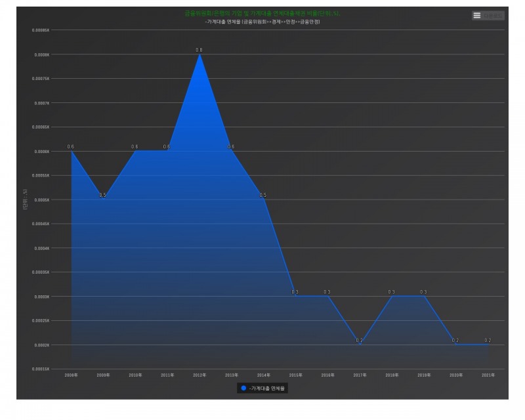Click the 2019 data point labeled 0.3
This screenshot has height=420, width=525.
[x=423, y=296]
